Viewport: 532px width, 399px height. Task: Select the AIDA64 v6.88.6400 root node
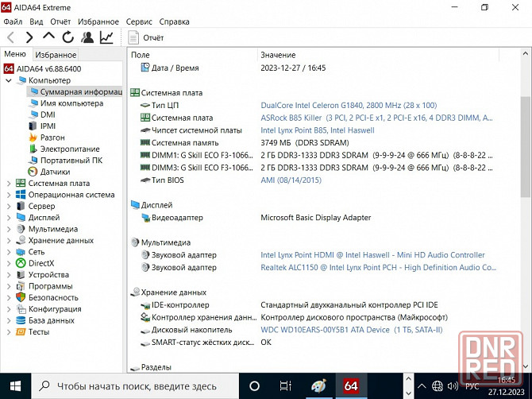tap(48, 69)
